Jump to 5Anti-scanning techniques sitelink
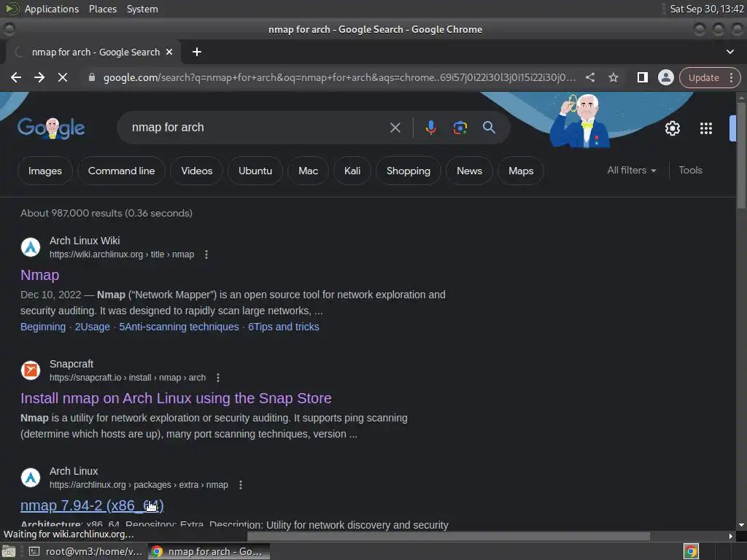The image size is (747, 560). pyautogui.click(x=179, y=327)
